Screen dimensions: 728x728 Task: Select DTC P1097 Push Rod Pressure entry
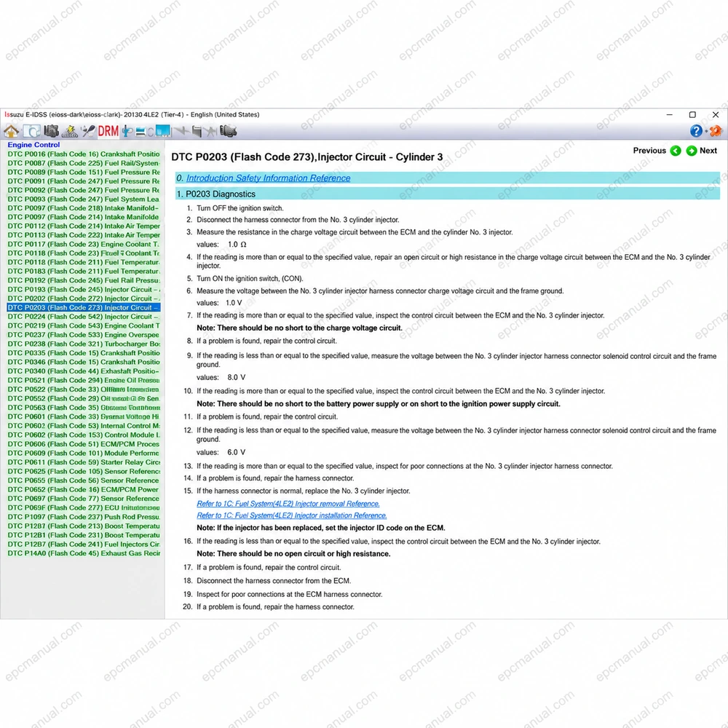pos(84,517)
